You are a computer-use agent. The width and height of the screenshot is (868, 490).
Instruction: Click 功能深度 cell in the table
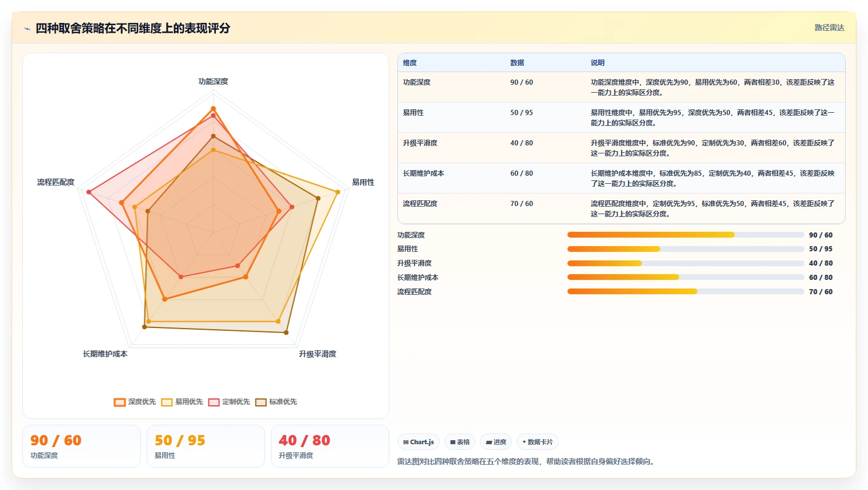pos(417,82)
